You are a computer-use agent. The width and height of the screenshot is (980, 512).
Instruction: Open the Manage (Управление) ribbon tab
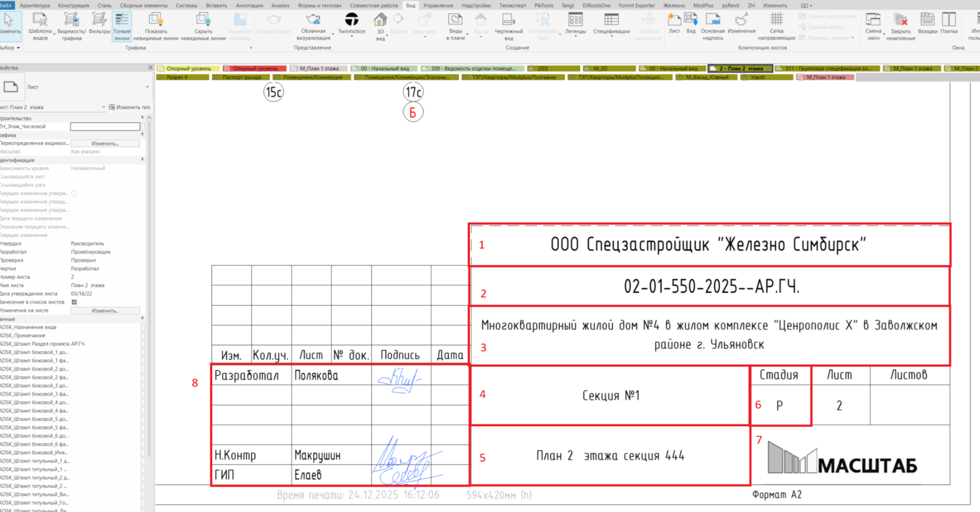(438, 5)
